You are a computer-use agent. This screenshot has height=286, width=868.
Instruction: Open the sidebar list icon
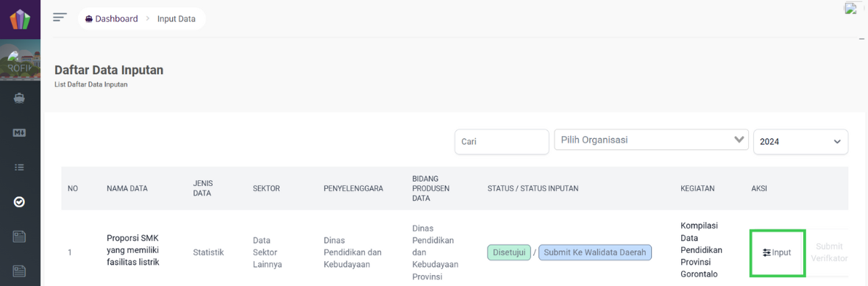click(19, 167)
